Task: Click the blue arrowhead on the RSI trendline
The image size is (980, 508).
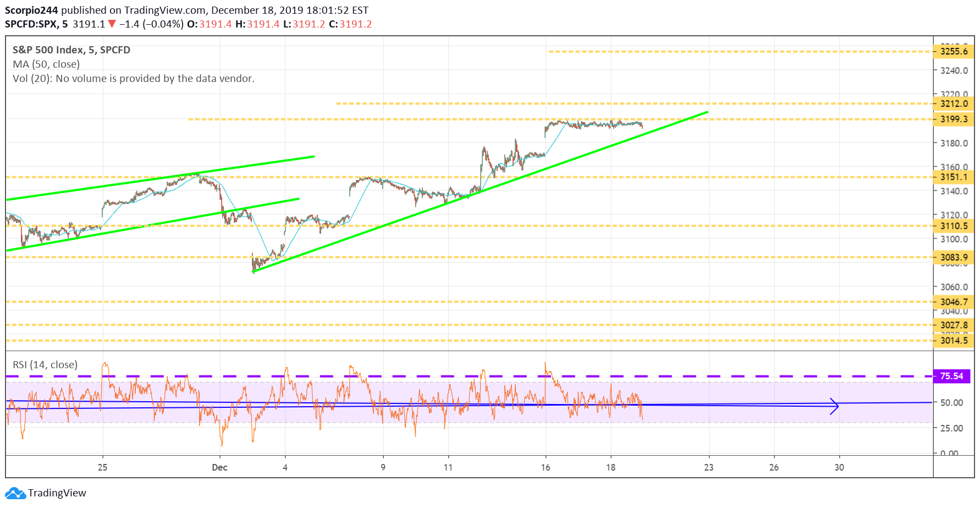Action: 834,406
